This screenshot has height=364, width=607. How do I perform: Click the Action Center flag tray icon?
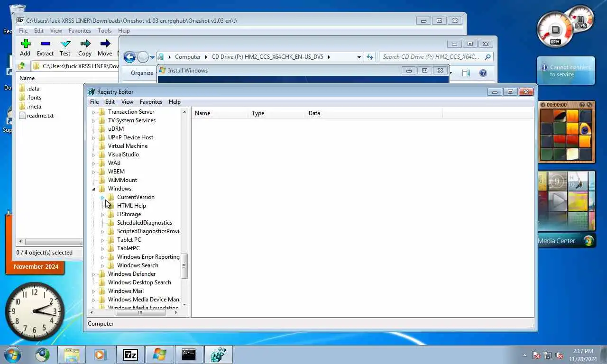point(536,355)
